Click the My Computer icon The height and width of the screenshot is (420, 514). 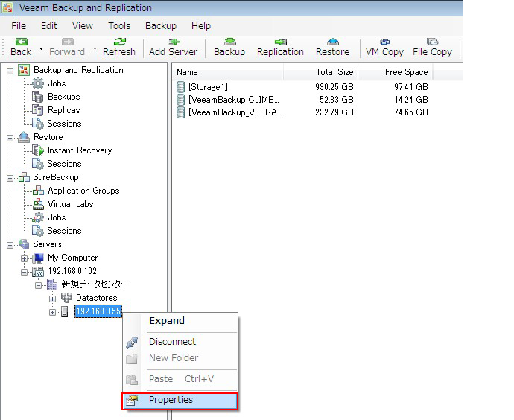click(x=38, y=258)
